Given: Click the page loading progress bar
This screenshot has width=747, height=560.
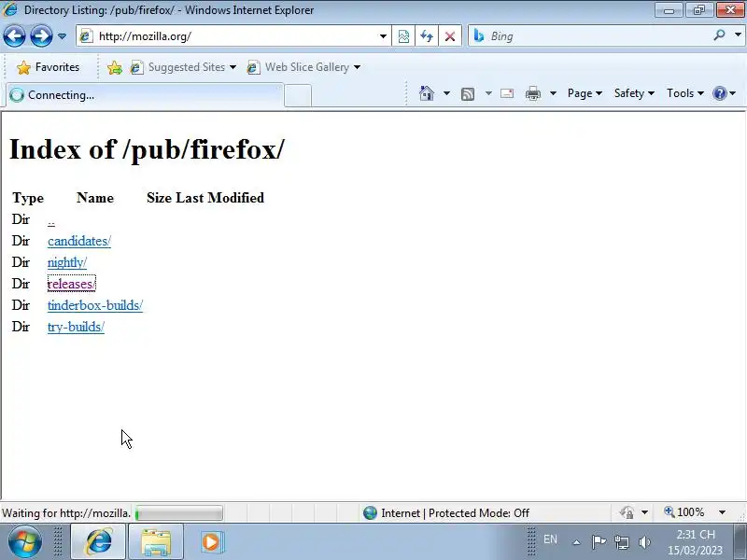Looking at the screenshot, I should click(x=178, y=513).
